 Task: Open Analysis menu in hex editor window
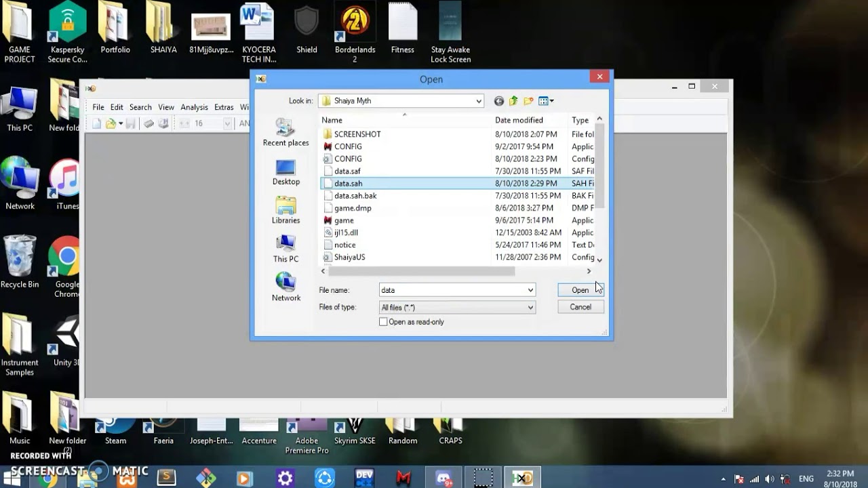[194, 107]
